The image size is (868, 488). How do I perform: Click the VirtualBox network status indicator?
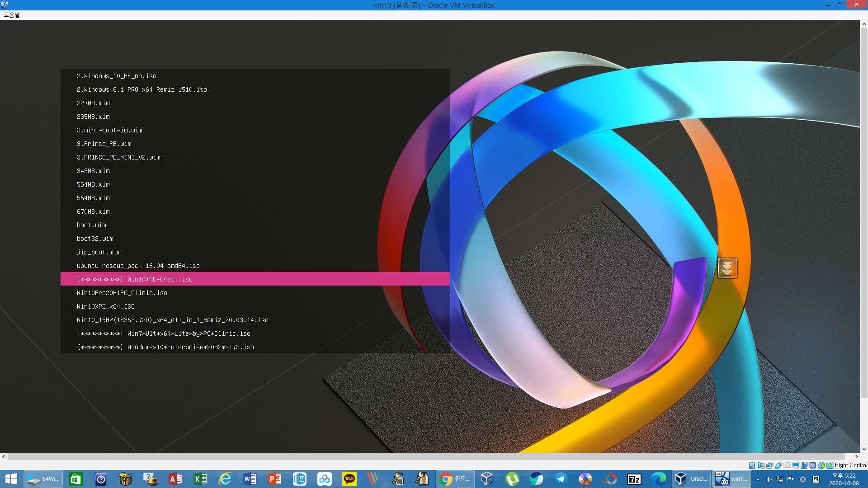tap(769, 465)
